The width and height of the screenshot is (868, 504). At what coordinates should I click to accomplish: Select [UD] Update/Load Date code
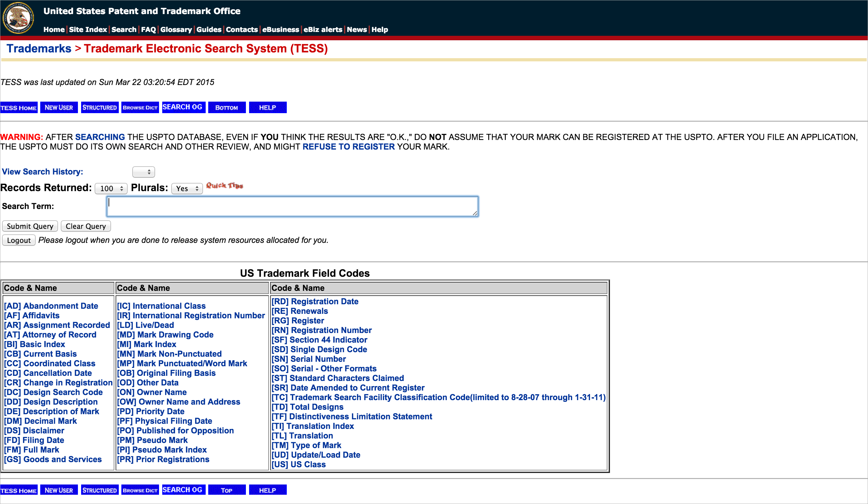pyautogui.click(x=316, y=455)
